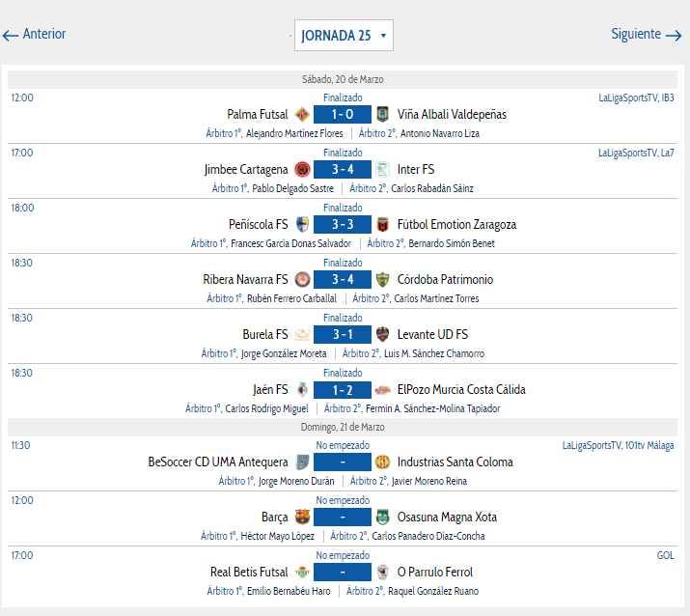Screen dimensions: 690x616
Task: Open the Burela FS 3-1 score
Action: pos(343,335)
